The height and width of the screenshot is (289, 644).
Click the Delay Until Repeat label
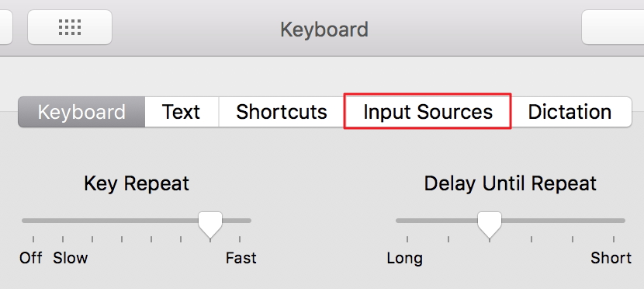click(x=510, y=183)
